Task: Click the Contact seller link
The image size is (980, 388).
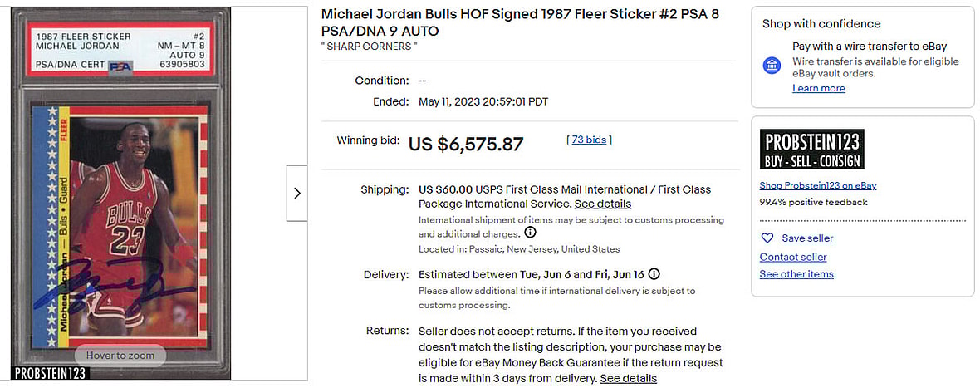Action: pos(792,257)
